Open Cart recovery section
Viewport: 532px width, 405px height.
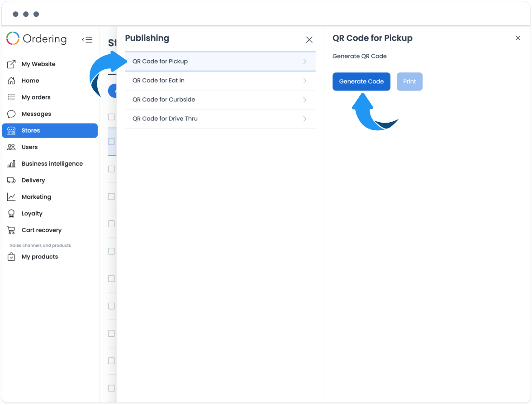[50, 230]
